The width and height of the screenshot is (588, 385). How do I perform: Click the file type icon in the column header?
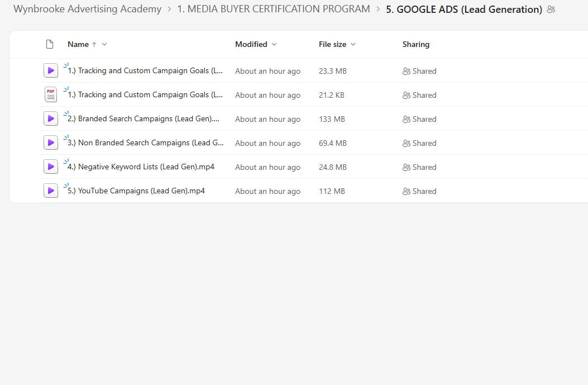click(49, 44)
